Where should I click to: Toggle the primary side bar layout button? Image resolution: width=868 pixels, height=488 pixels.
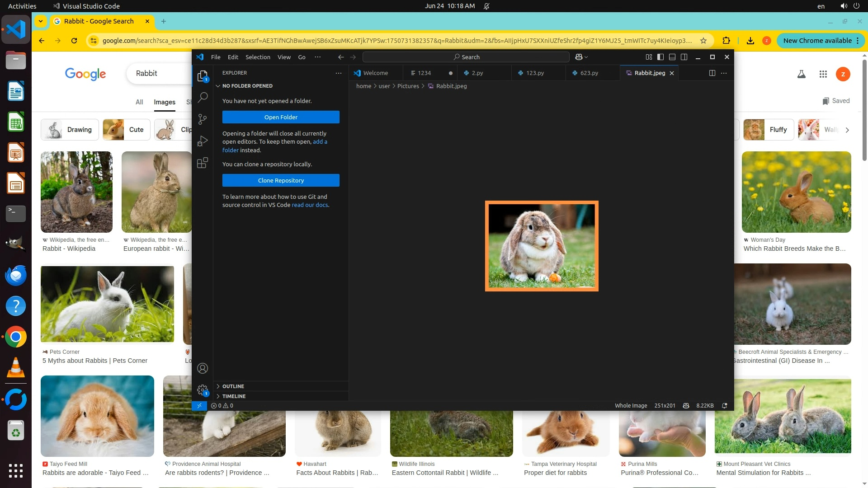click(x=660, y=57)
